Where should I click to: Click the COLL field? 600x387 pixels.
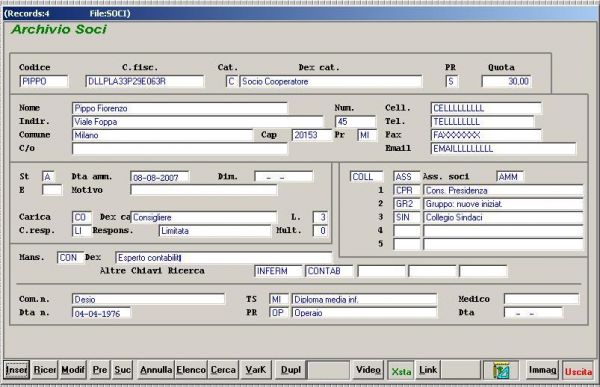(366, 177)
